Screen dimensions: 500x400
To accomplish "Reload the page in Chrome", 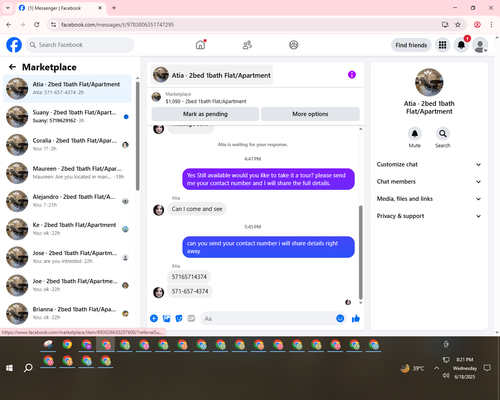I will click(x=37, y=25).
